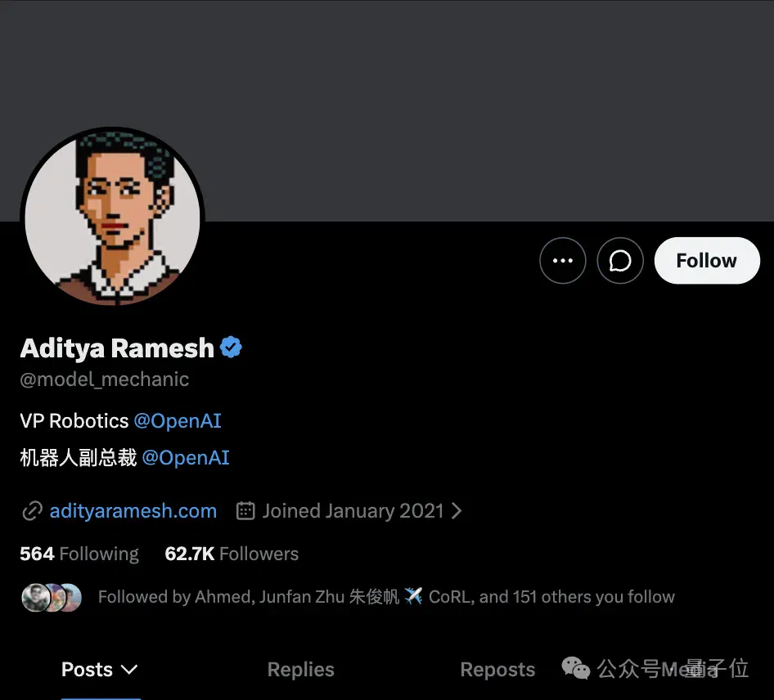Screen dimensions: 774x700
Task: View the 564 Following list
Action: [x=79, y=554]
